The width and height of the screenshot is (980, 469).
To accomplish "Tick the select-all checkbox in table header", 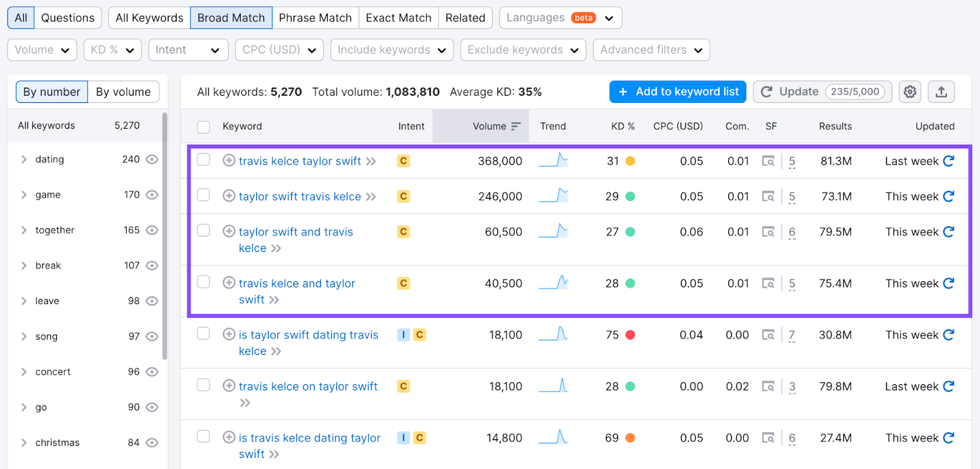I will (203, 127).
